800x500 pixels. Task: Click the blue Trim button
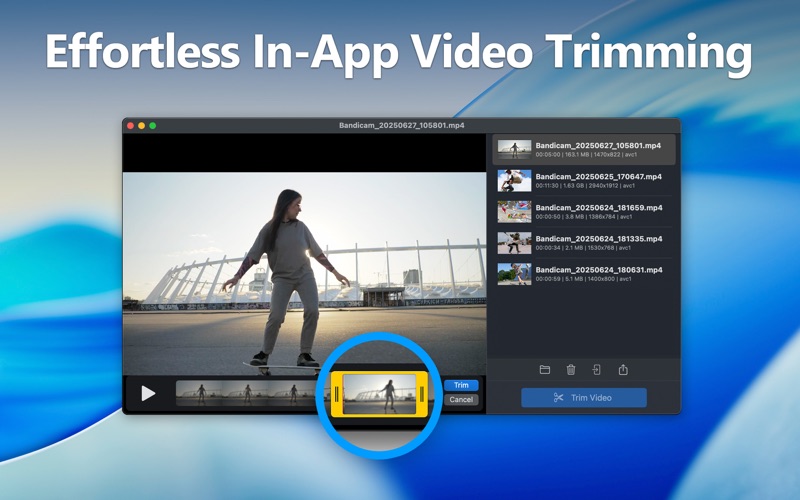click(x=461, y=385)
